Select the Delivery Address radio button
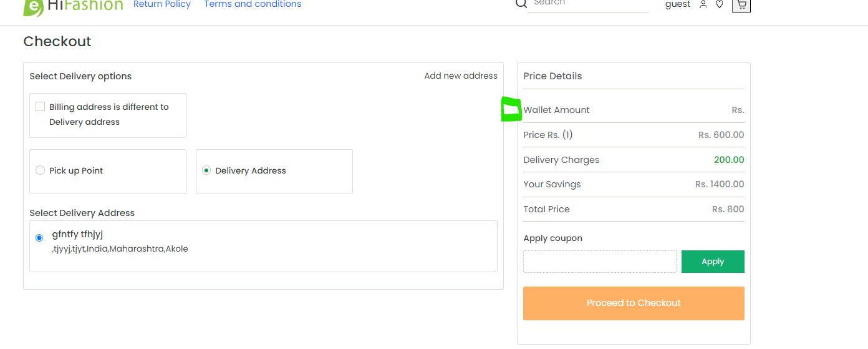The height and width of the screenshot is (349, 868). tap(206, 170)
